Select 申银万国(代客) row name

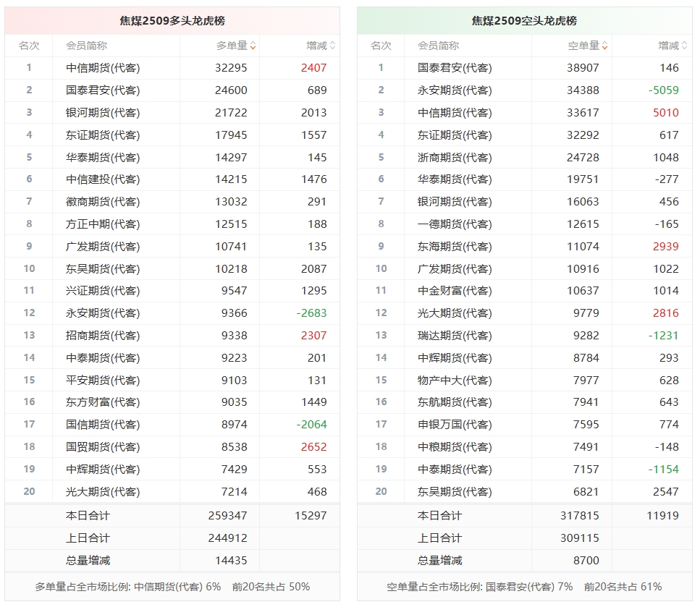[455, 424]
